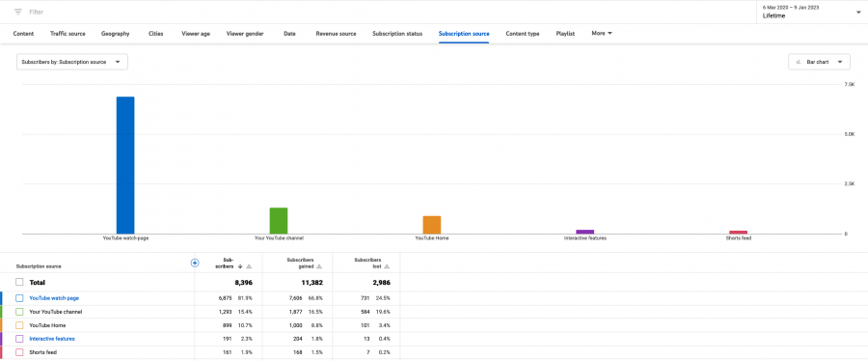Open the Interactive features link
Image resolution: width=868 pixels, height=361 pixels.
pos(52,339)
